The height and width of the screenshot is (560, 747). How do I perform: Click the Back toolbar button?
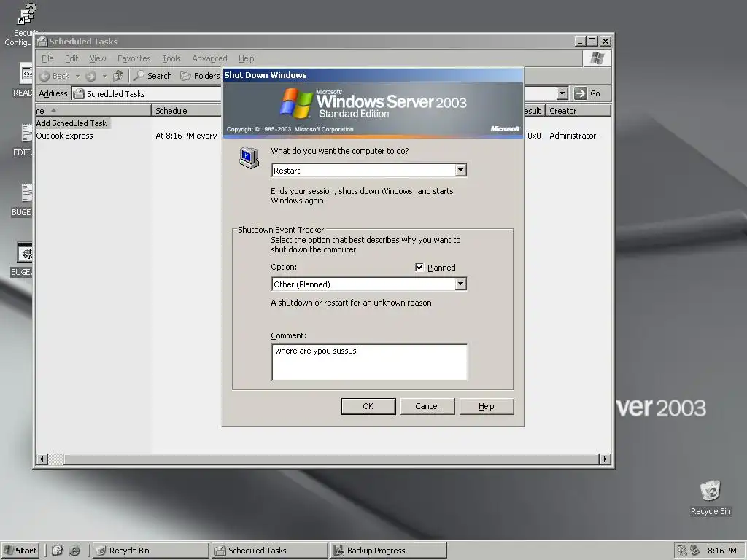tap(54, 76)
